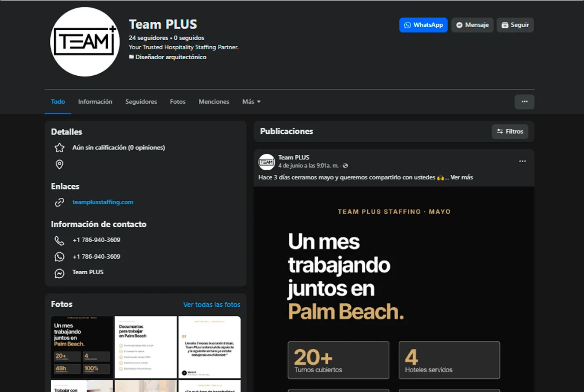The width and height of the screenshot is (584, 392).
Task: Open Ver todas las fotos link
Action: coord(212,305)
